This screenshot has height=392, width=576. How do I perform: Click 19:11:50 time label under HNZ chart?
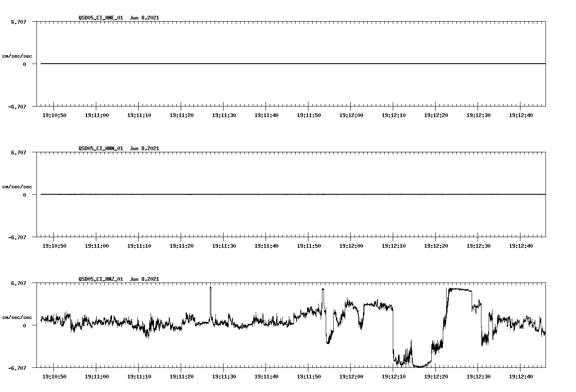click(x=309, y=376)
